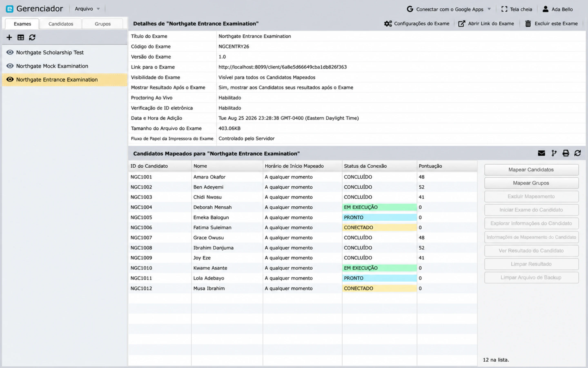Print the mapped candidates list
Image resolution: width=588 pixels, height=368 pixels.
(x=566, y=153)
